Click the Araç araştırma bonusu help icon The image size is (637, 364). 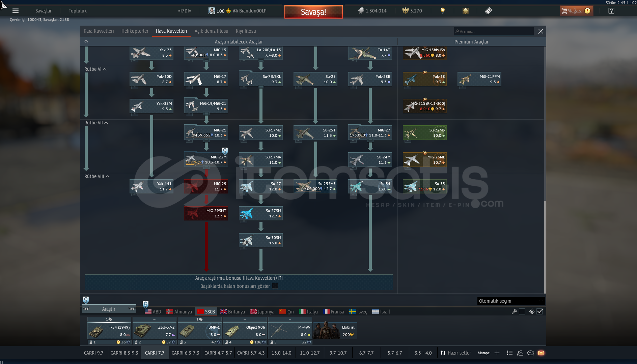click(280, 278)
